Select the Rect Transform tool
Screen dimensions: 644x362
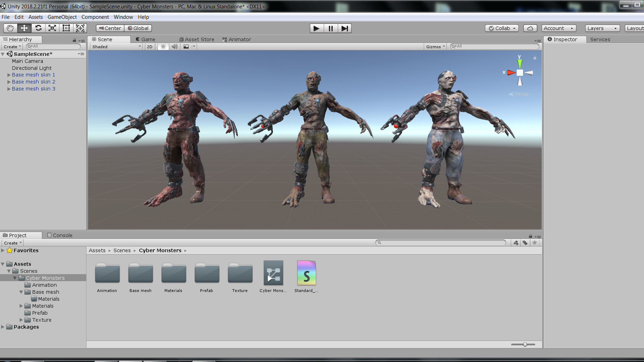click(x=66, y=28)
